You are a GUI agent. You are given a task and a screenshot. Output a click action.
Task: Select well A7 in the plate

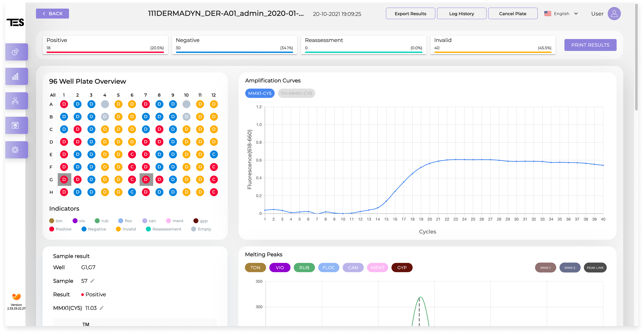point(146,104)
